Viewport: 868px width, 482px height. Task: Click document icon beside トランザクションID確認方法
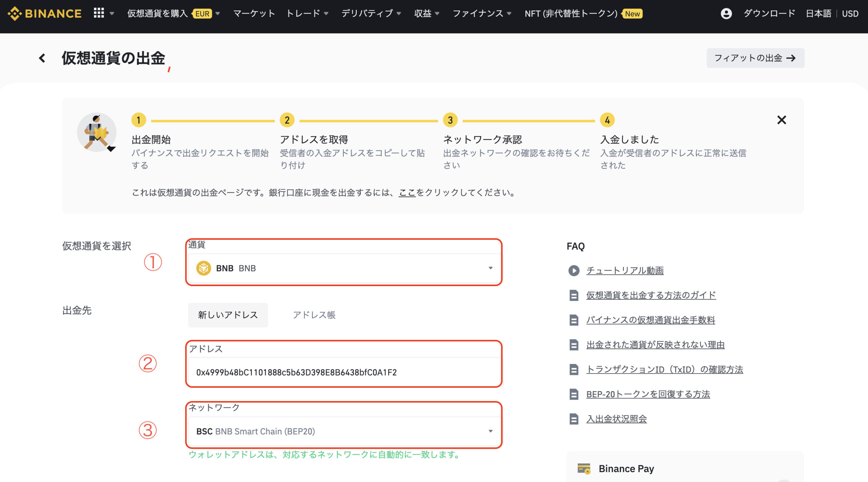[x=574, y=369]
